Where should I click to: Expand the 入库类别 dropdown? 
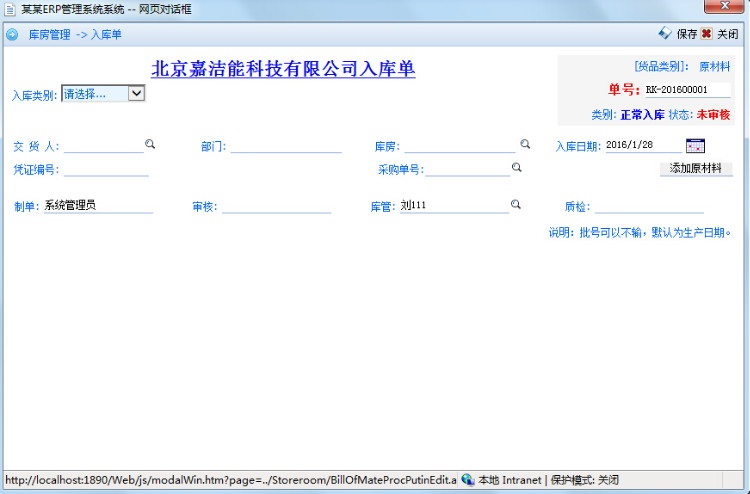136,93
